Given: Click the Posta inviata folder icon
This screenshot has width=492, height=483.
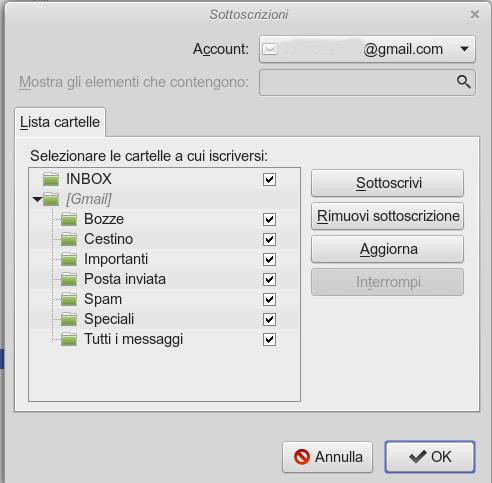Looking at the screenshot, I should click(x=69, y=279).
